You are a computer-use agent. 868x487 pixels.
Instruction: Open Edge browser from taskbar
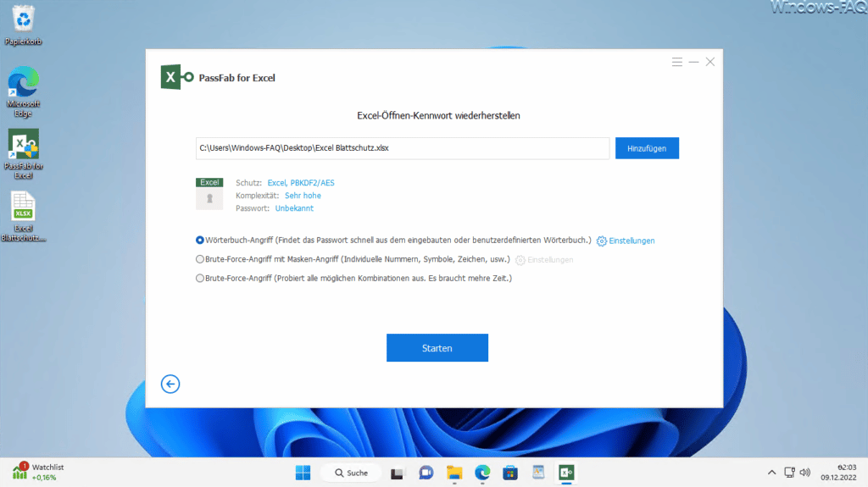click(482, 473)
